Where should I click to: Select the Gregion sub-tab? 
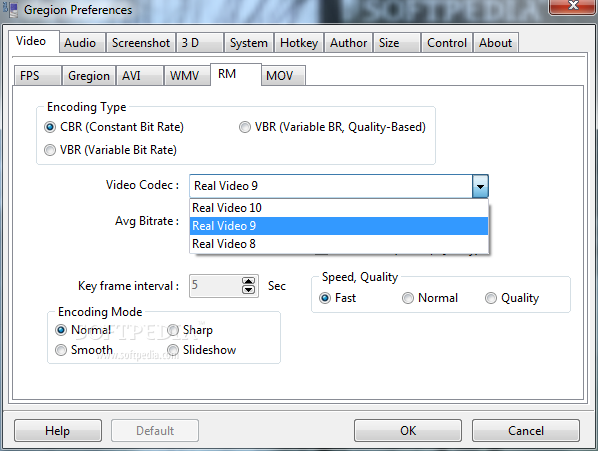pos(89,75)
